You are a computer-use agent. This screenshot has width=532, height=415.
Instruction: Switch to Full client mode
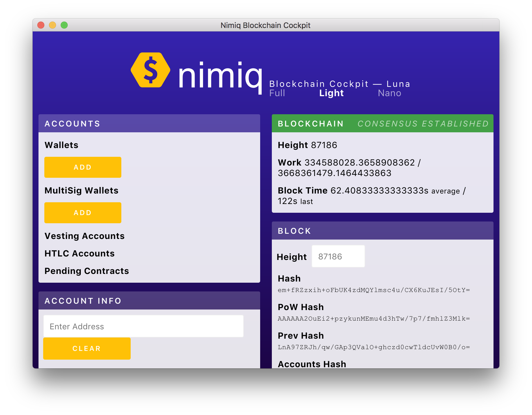[x=277, y=93]
